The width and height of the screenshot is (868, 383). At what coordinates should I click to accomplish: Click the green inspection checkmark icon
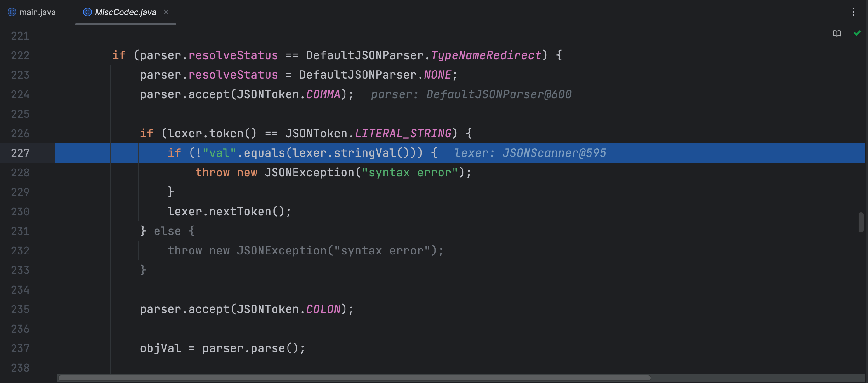[857, 33]
